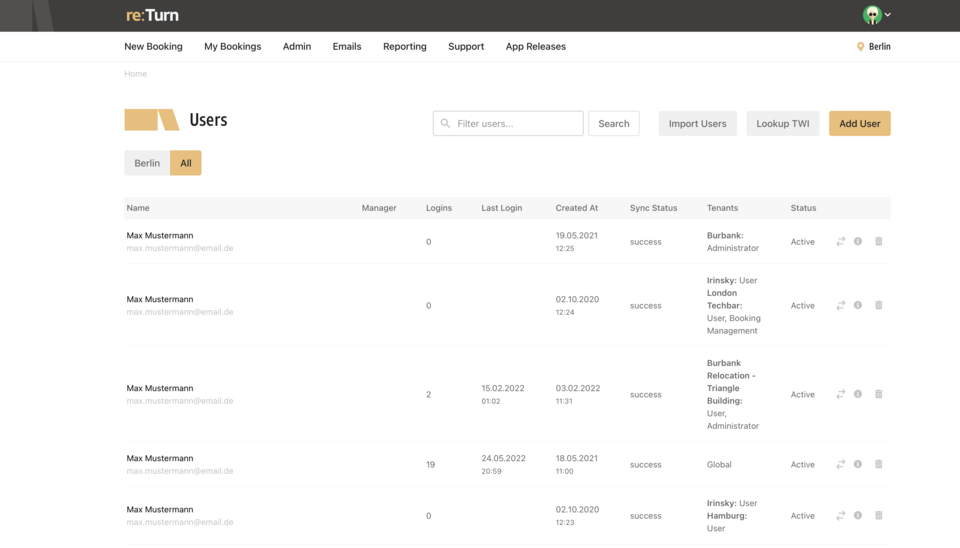Click Max Mustermann name in 19.05.2021 row
Screen dimensions: 960x548
[160, 235]
